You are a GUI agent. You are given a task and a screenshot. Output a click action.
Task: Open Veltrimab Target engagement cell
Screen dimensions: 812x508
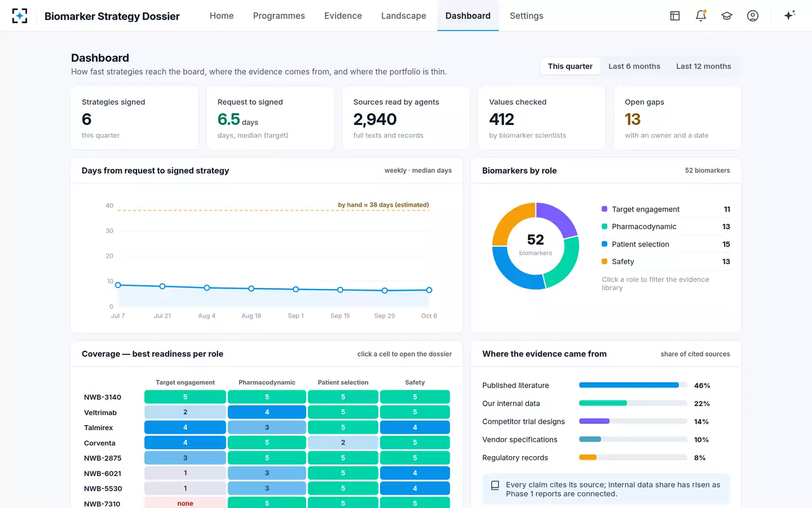coord(185,412)
